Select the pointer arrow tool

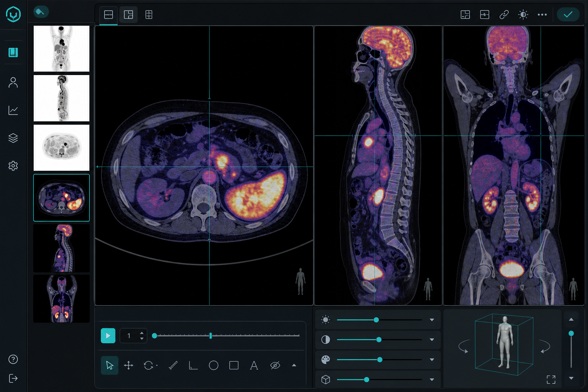(x=109, y=366)
